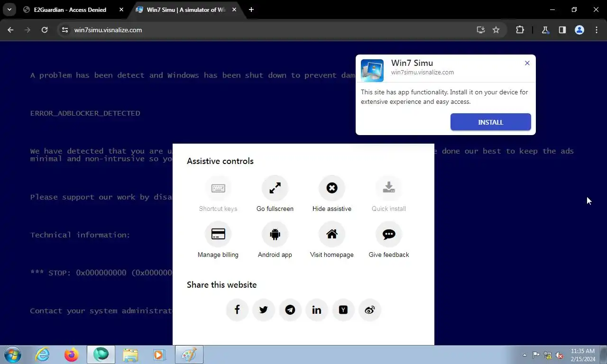Click the Give feedback speech bubble icon
The height and width of the screenshot is (364, 607).
(x=389, y=234)
